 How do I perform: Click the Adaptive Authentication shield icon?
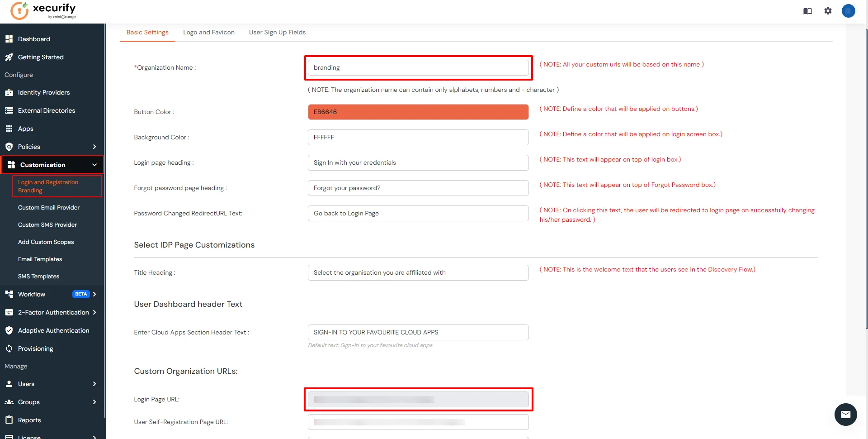[x=9, y=330]
